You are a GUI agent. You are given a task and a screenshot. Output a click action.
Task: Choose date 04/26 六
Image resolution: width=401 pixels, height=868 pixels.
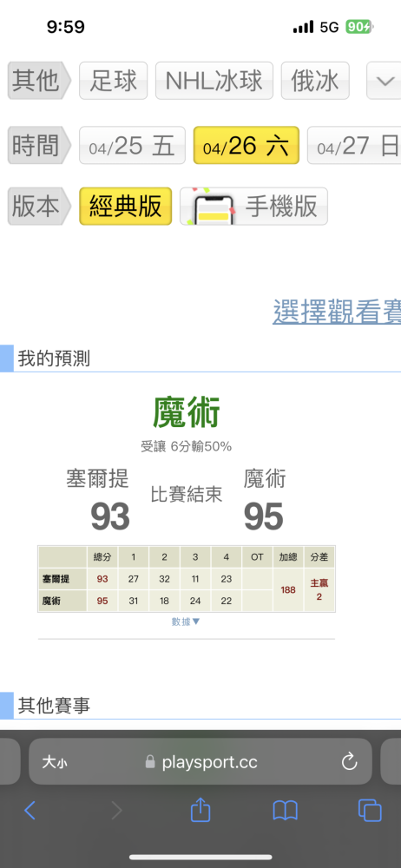pyautogui.click(x=246, y=146)
